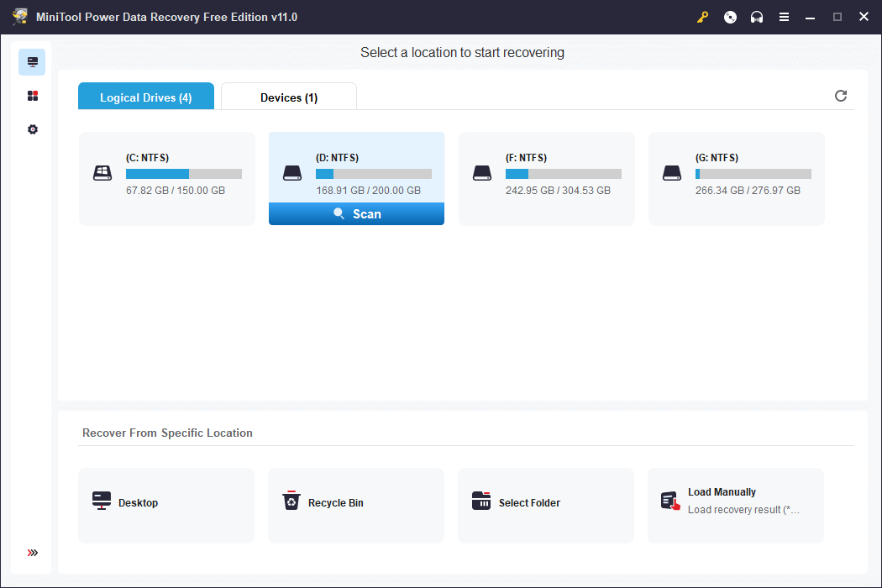Click the headset support icon
The height and width of the screenshot is (588, 882).
[x=756, y=17]
